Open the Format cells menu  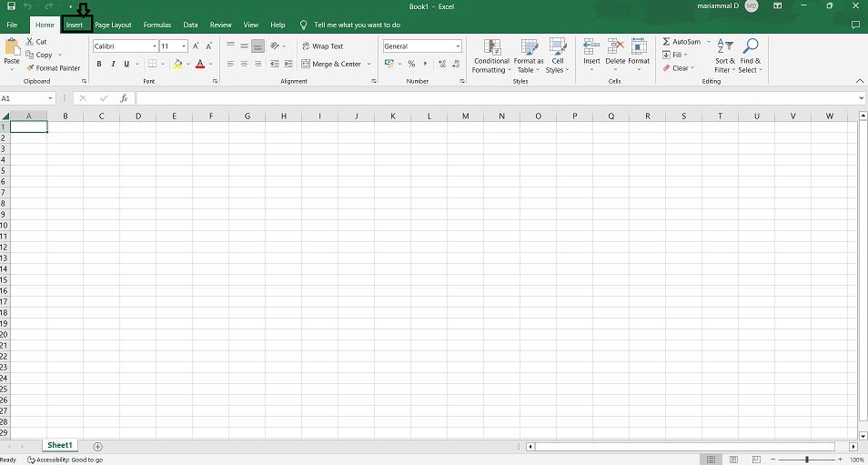639,55
